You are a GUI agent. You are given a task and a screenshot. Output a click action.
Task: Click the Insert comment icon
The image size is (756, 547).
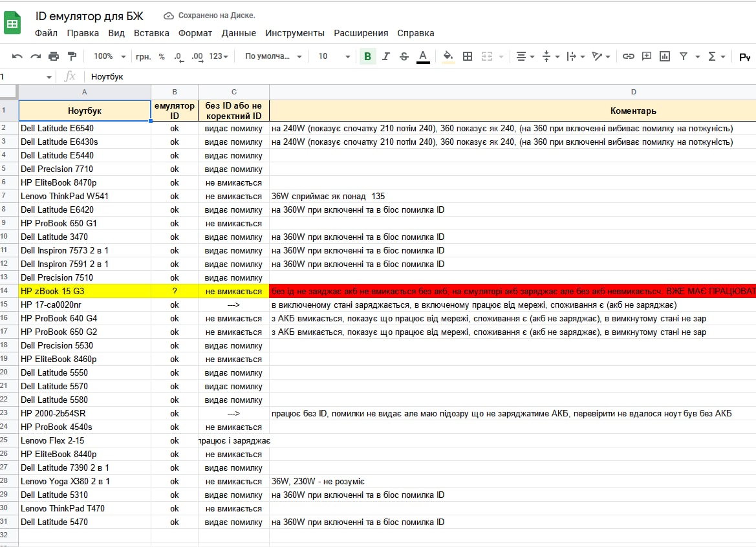click(647, 56)
